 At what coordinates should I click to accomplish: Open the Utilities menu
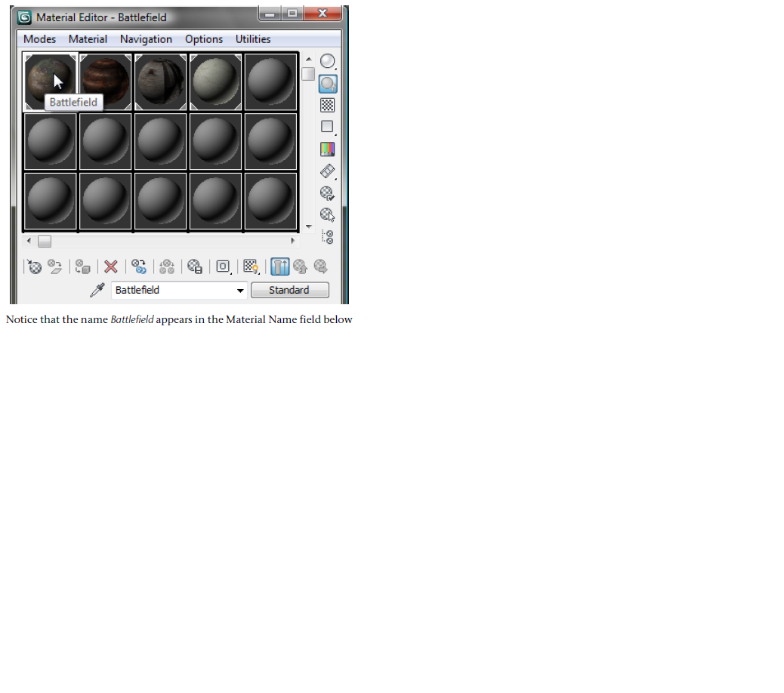[x=253, y=39]
